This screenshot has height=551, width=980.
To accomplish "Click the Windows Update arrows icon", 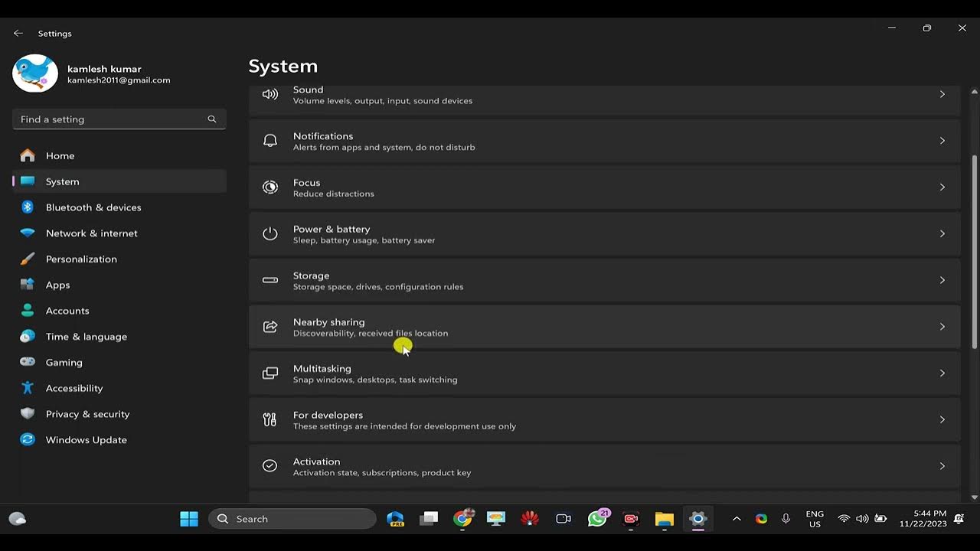I will [x=28, y=440].
